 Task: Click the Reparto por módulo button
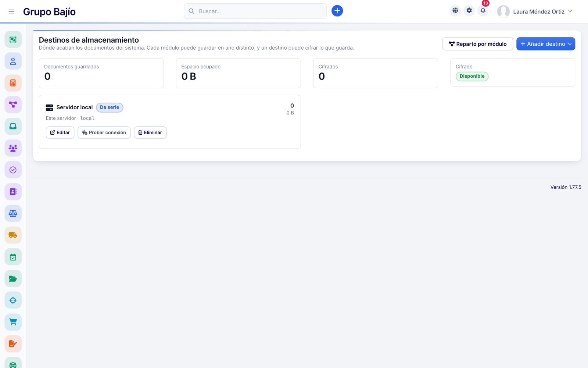[477, 44]
